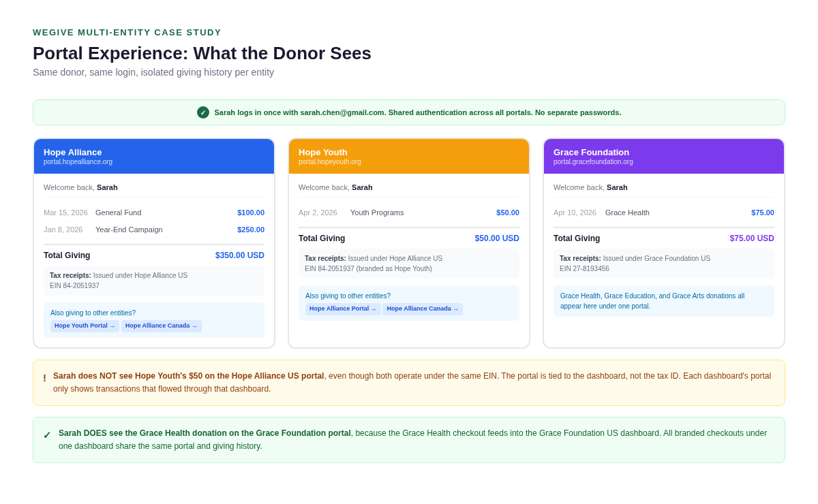Click the $50.00 Youth Programs amount
This screenshot has height=504, width=818.
(x=508, y=212)
